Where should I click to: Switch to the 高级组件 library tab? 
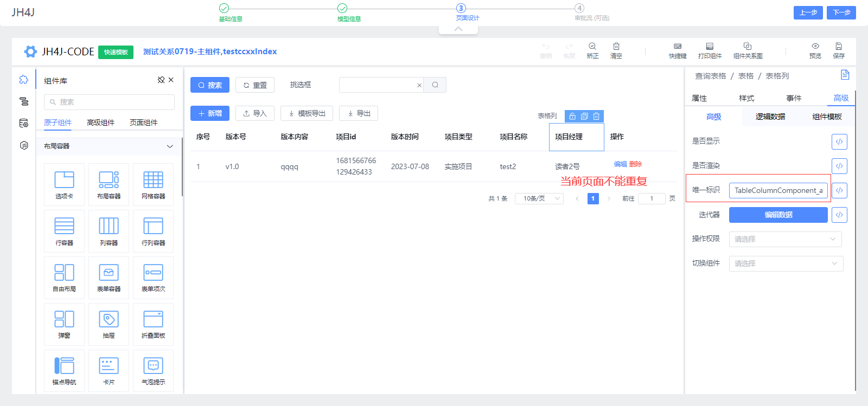click(101, 123)
